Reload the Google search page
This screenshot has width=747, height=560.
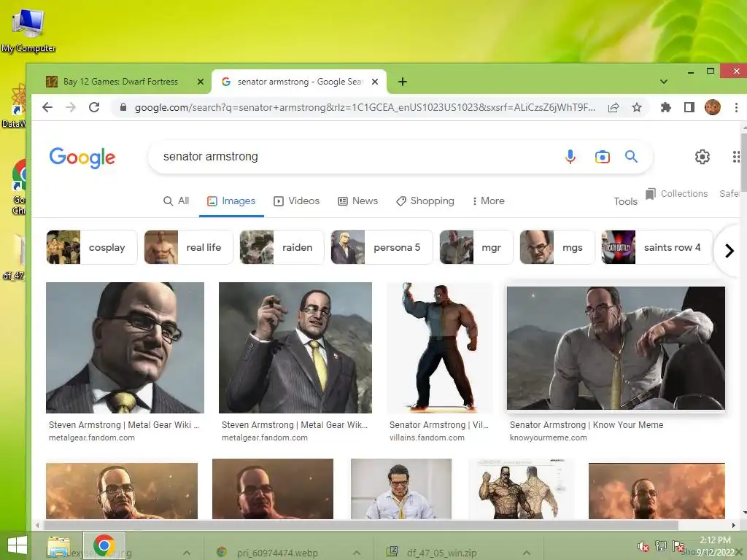point(94,107)
